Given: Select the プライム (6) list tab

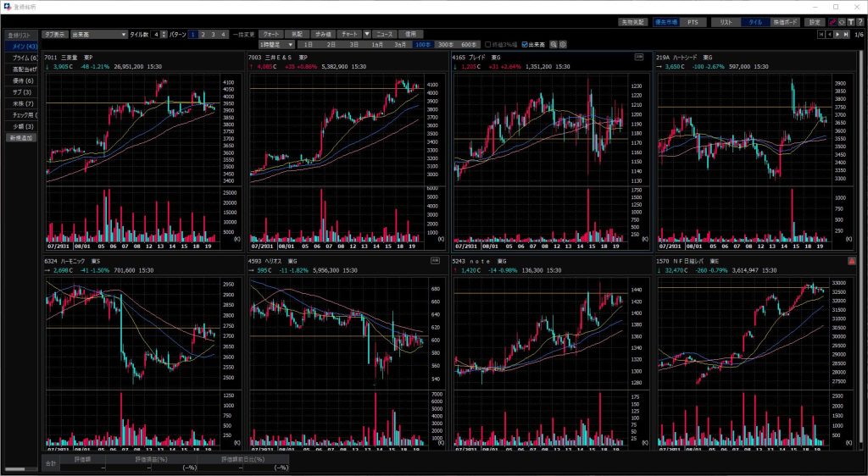Looking at the screenshot, I should (x=19, y=58).
